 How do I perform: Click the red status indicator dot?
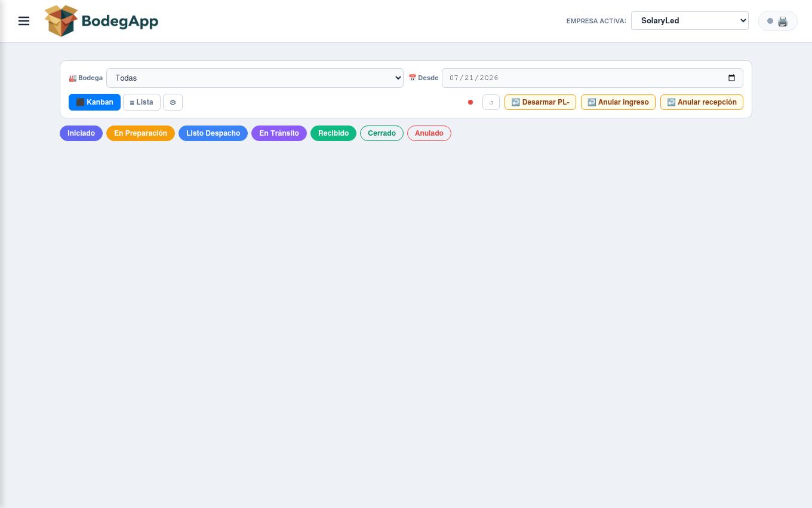click(470, 102)
